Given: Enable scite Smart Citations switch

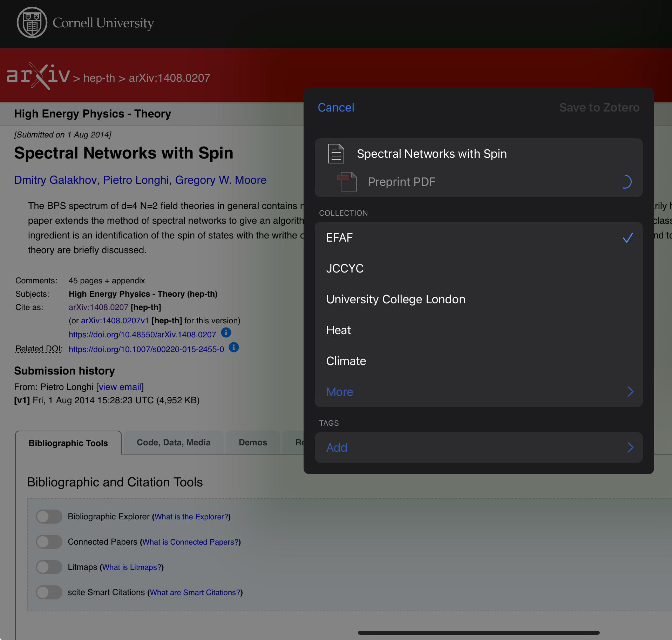Looking at the screenshot, I should [x=49, y=592].
